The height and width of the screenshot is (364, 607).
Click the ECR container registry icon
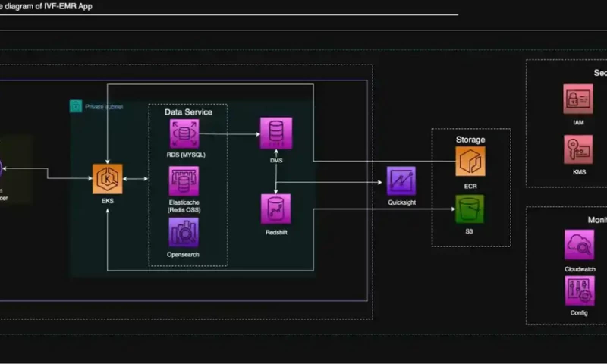[x=470, y=162]
